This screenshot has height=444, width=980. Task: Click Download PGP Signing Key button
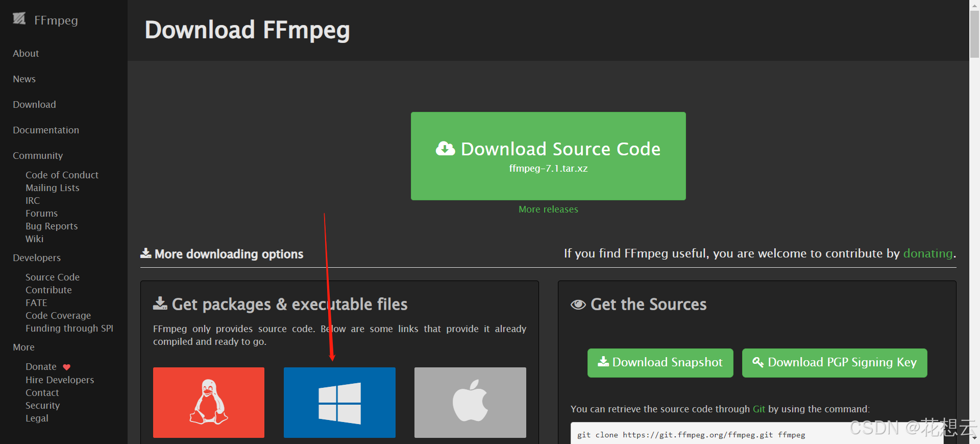tap(835, 363)
